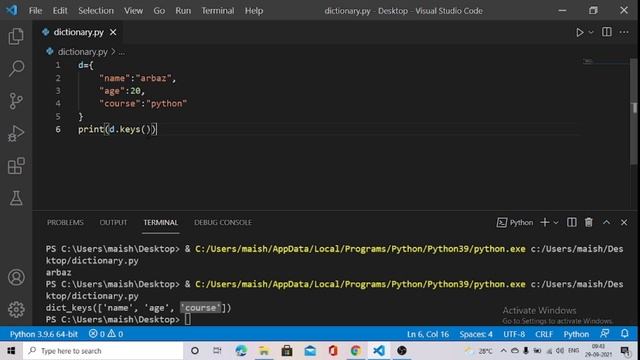Open the Explorer view in activity bar
The width and height of the screenshot is (640, 360).
pos(16,36)
